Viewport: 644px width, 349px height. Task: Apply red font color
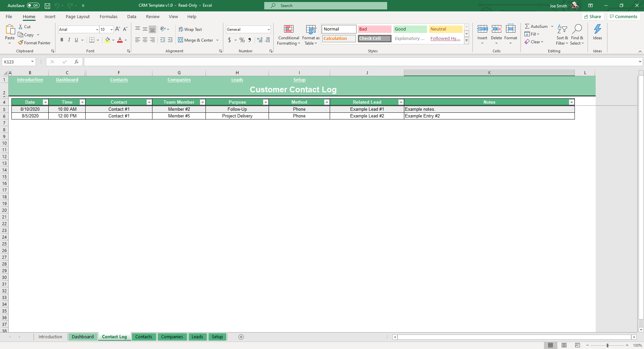coord(120,40)
